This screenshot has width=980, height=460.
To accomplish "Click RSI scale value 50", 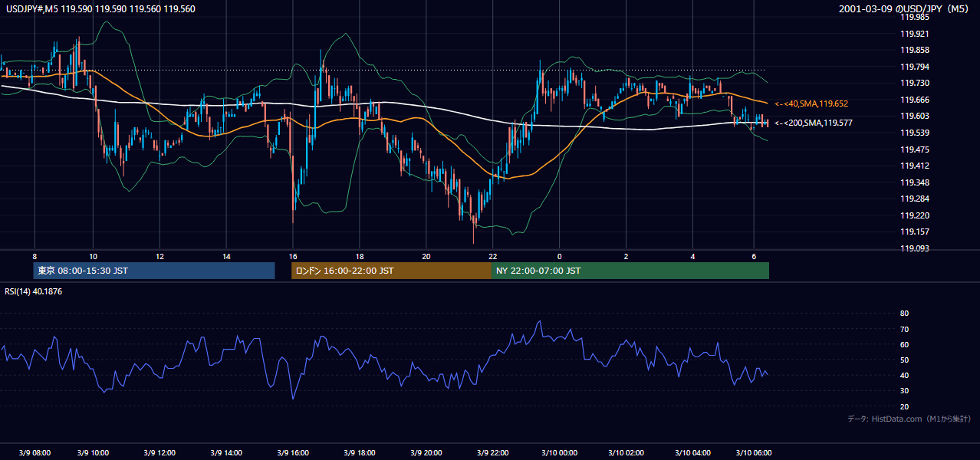I will click(x=904, y=360).
